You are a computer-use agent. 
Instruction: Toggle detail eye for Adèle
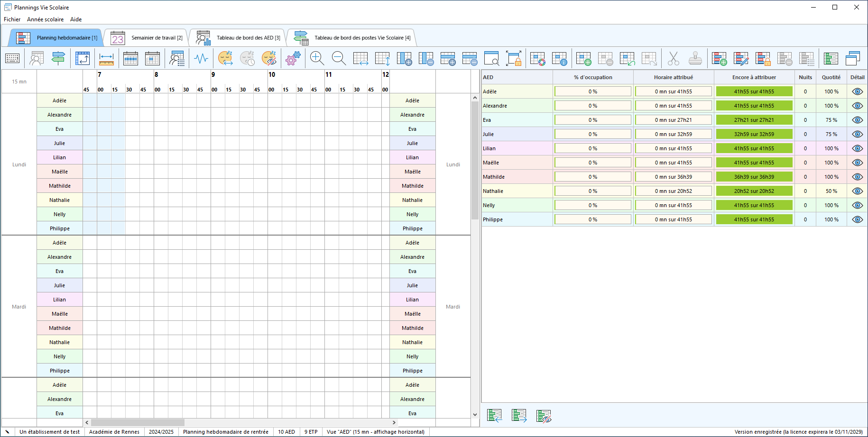(x=857, y=91)
